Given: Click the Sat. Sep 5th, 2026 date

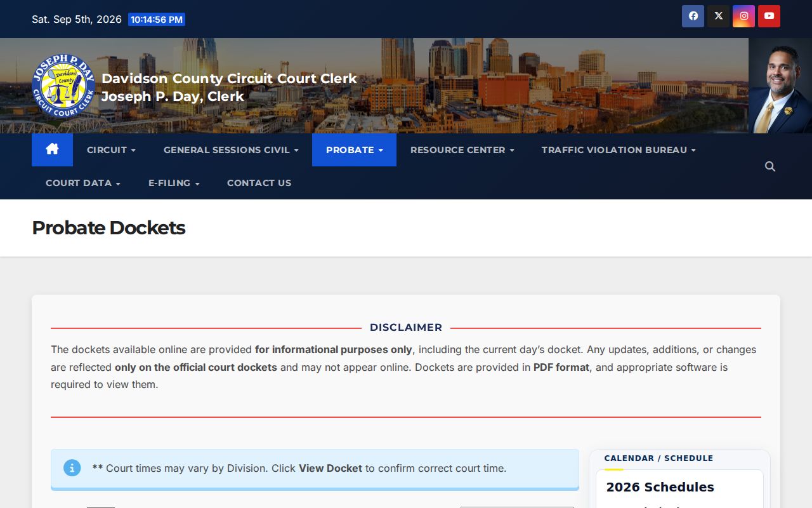Looking at the screenshot, I should point(77,19).
